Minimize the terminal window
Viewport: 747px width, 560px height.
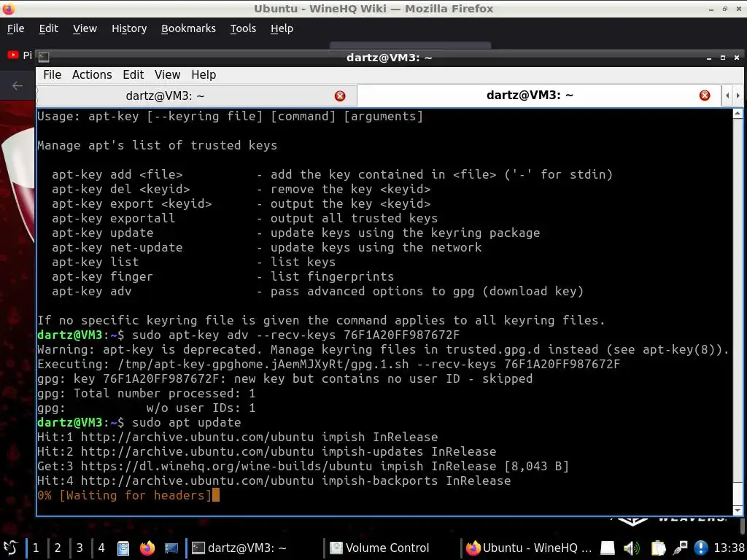(709, 58)
